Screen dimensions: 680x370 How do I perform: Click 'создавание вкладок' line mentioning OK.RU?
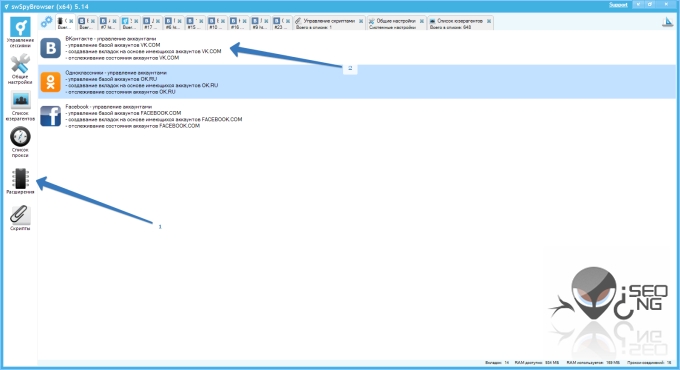142,85
